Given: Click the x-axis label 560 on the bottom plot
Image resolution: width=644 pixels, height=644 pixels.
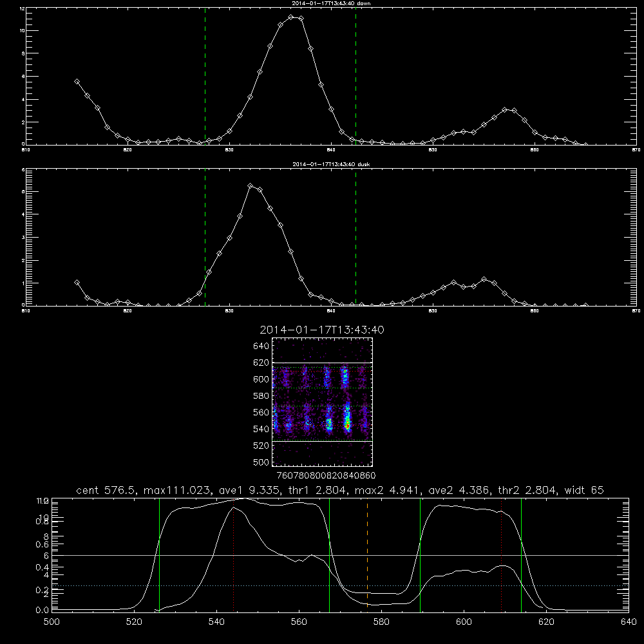Looking at the screenshot, I should (299, 621).
